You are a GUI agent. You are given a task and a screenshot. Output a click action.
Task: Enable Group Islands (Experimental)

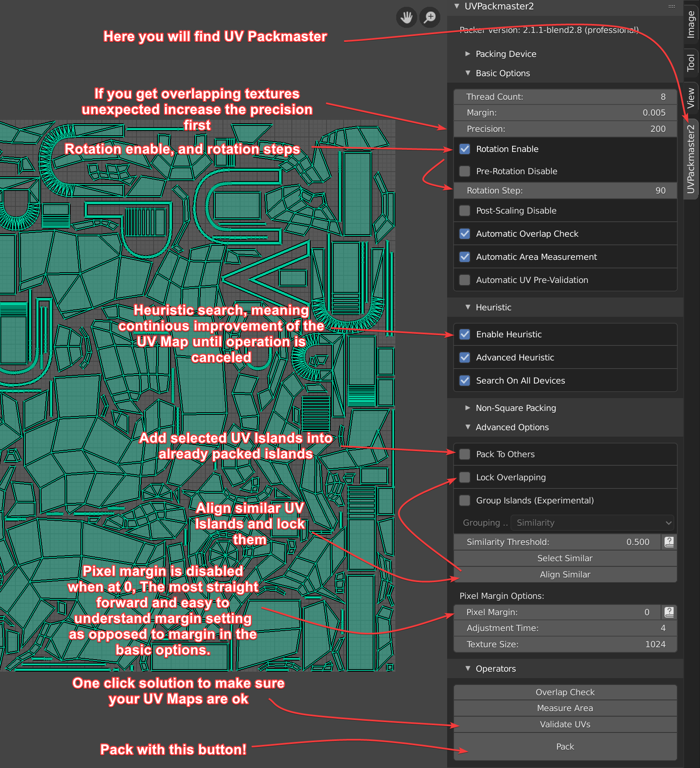(x=465, y=500)
